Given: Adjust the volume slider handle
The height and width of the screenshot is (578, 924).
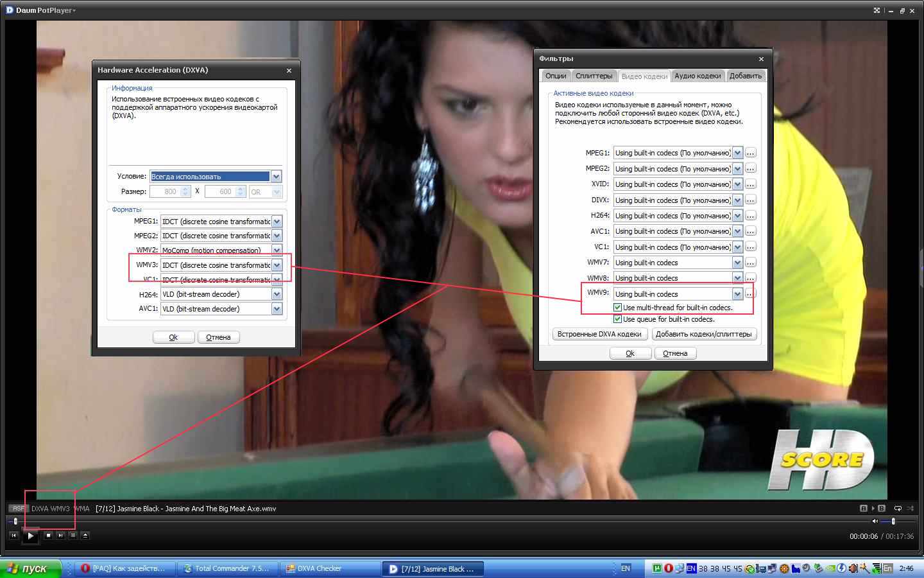Looking at the screenshot, I should (893, 521).
